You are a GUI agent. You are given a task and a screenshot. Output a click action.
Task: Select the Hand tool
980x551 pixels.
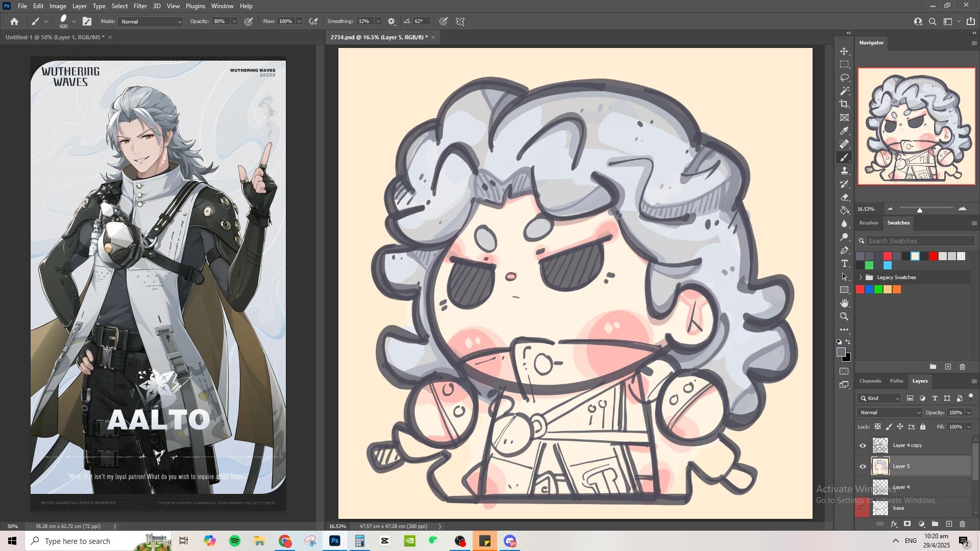[x=844, y=304]
